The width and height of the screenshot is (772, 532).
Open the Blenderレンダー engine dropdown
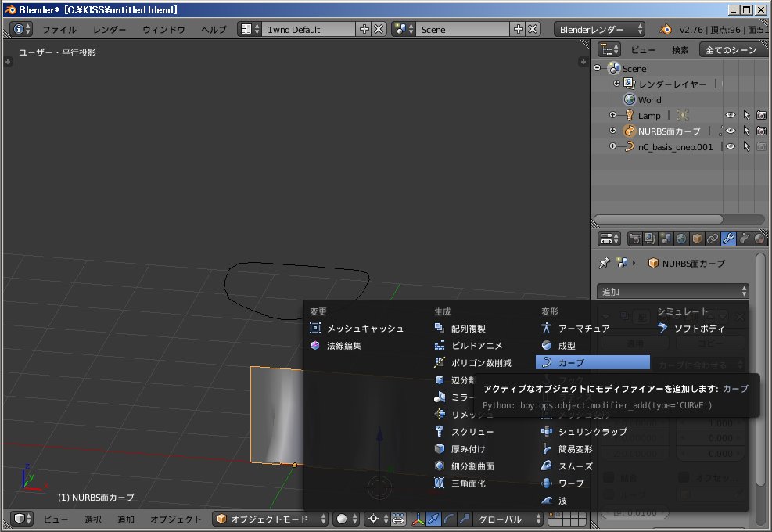pos(599,30)
